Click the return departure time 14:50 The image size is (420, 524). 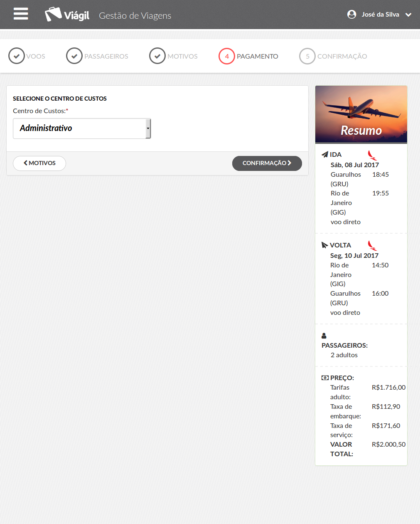pyautogui.click(x=380, y=265)
